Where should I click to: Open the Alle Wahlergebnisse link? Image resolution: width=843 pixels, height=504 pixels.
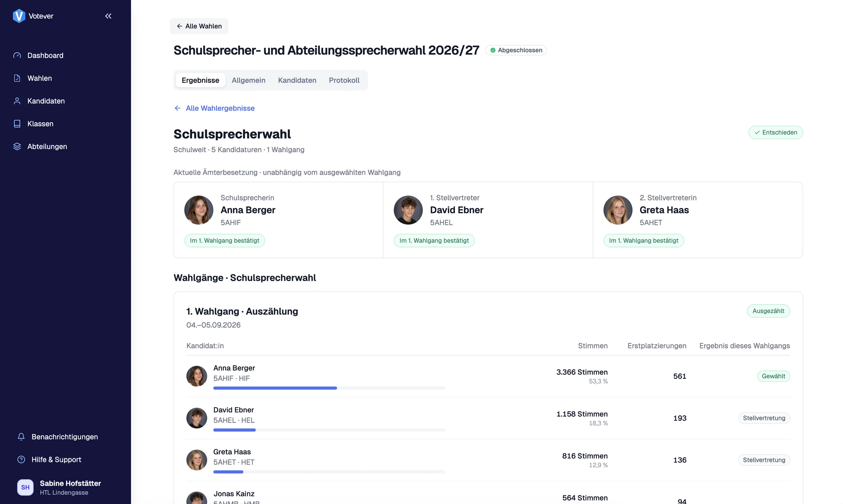click(x=220, y=108)
